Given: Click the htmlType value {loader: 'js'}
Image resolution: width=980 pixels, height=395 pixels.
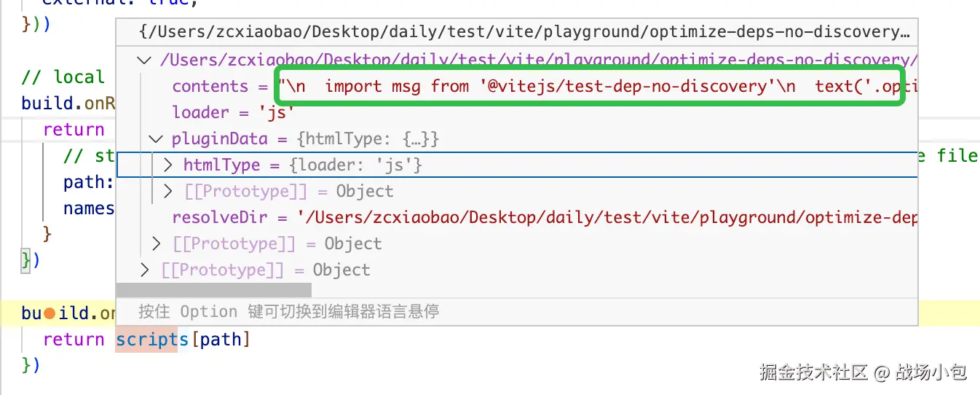Looking at the screenshot, I should (x=355, y=165).
